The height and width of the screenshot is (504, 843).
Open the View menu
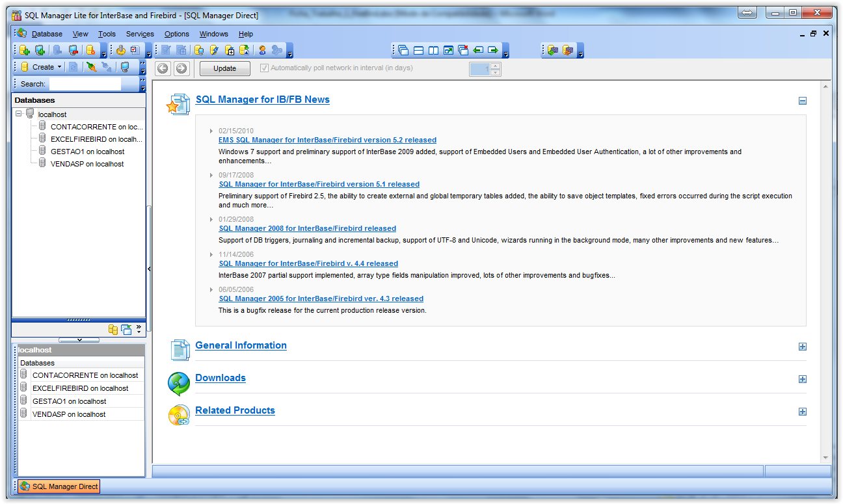pyautogui.click(x=81, y=34)
